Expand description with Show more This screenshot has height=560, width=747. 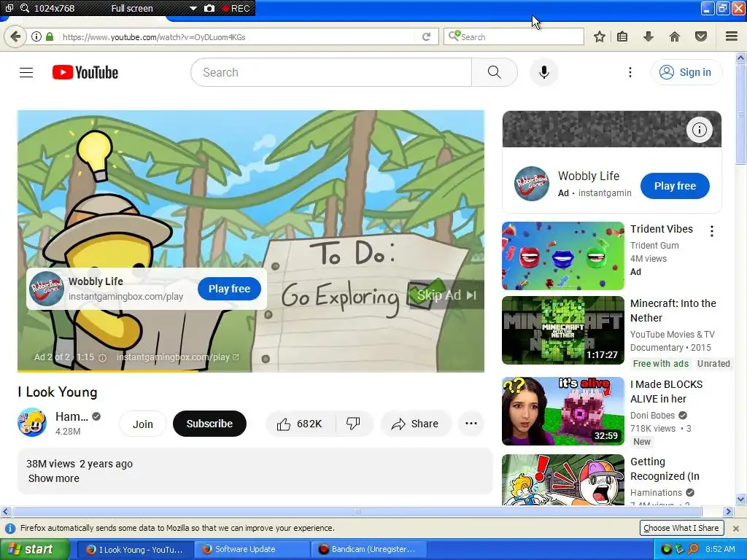[54, 478]
